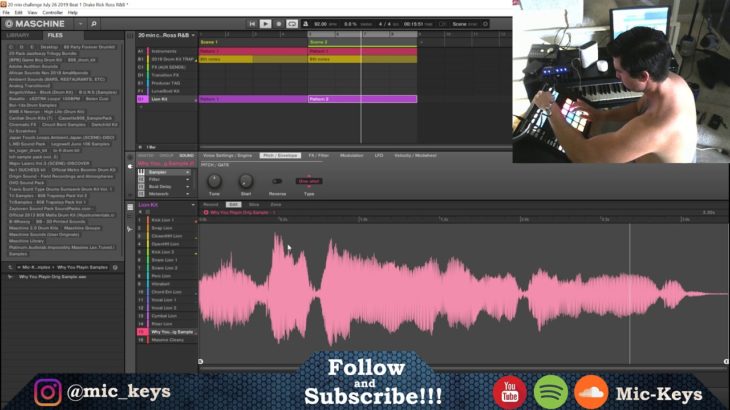Select Why You..ig Sample sound slot 15

click(x=167, y=332)
